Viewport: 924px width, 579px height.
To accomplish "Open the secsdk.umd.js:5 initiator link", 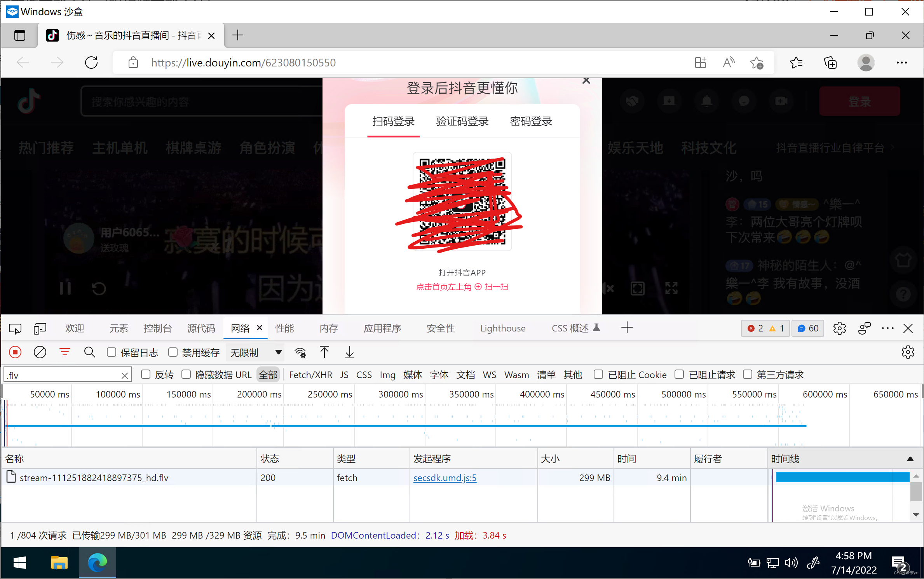I will tap(445, 478).
